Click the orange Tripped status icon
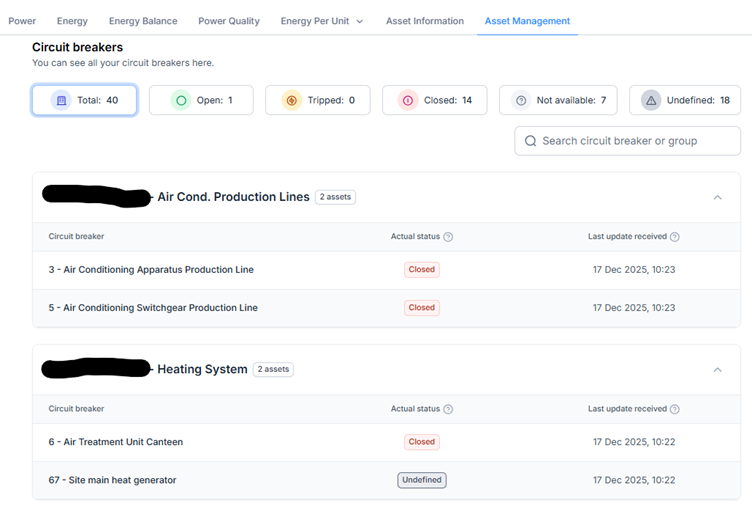 tap(291, 100)
